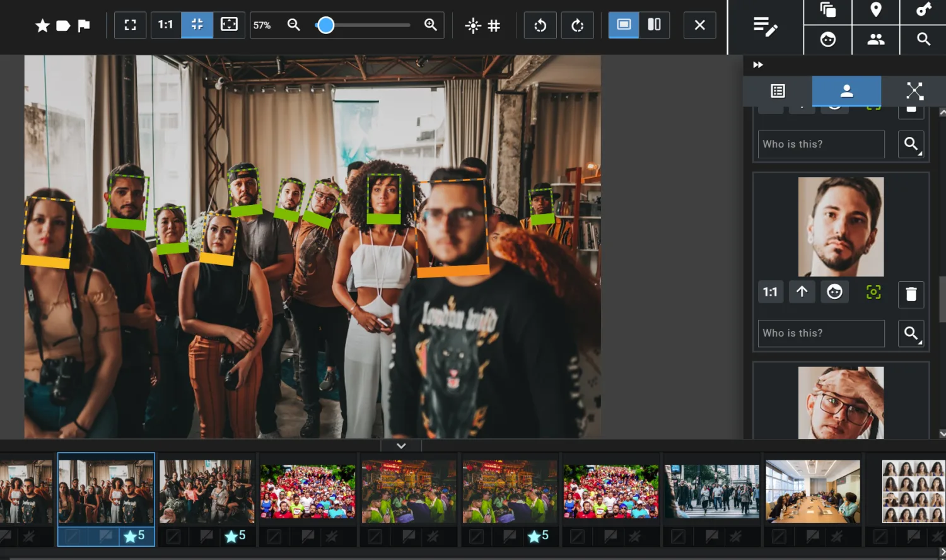The height and width of the screenshot is (560, 946).
Task: Click the up arrow on the bearded face card
Action: (802, 292)
